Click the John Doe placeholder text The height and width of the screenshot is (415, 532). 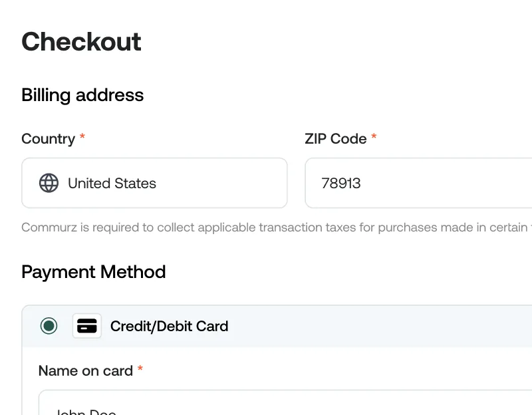(86, 412)
